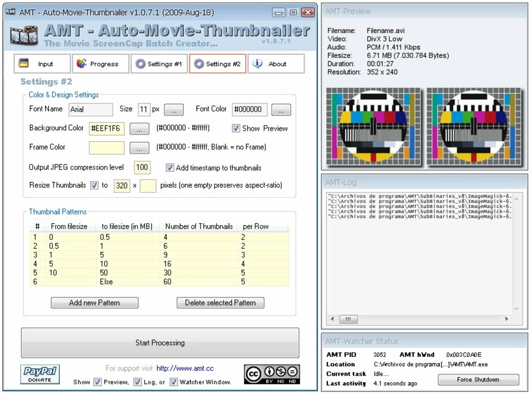Uncheck the Watcher Window checkbox
The height and width of the screenshot is (395, 532).
pyautogui.click(x=174, y=382)
